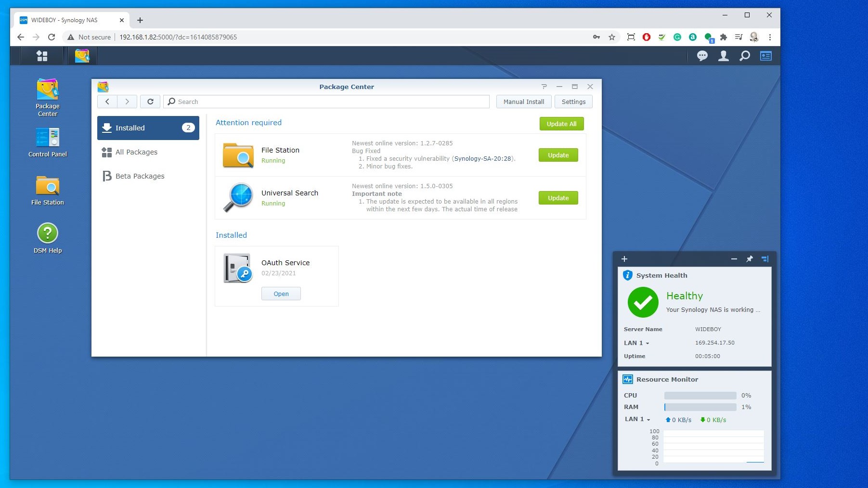This screenshot has width=868, height=488.
Task: Open Synology-SA-20:28 advisory link
Action: (x=483, y=158)
